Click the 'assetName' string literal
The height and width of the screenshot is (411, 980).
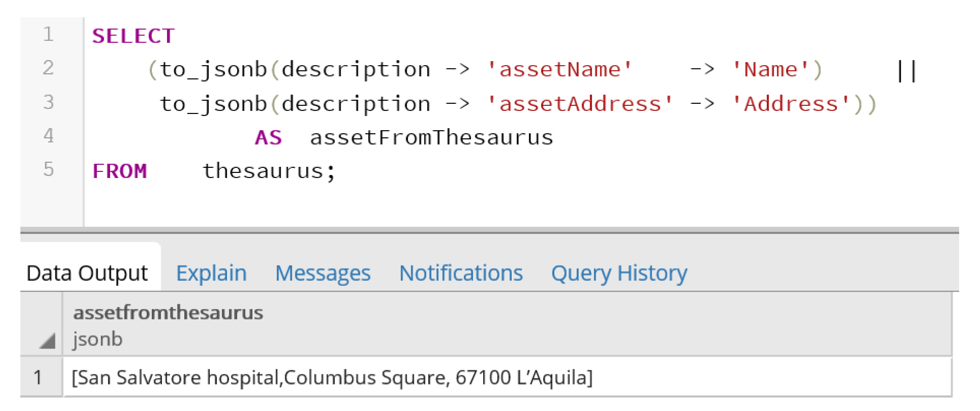pos(559,70)
